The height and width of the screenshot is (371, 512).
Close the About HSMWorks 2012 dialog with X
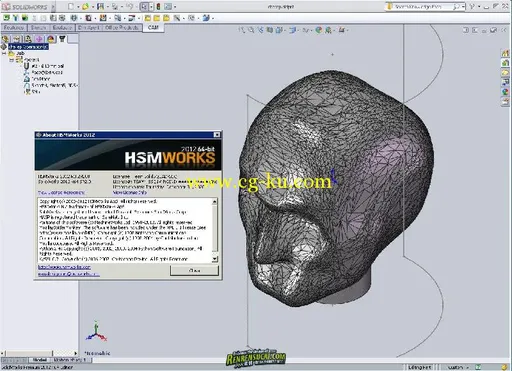point(217,135)
